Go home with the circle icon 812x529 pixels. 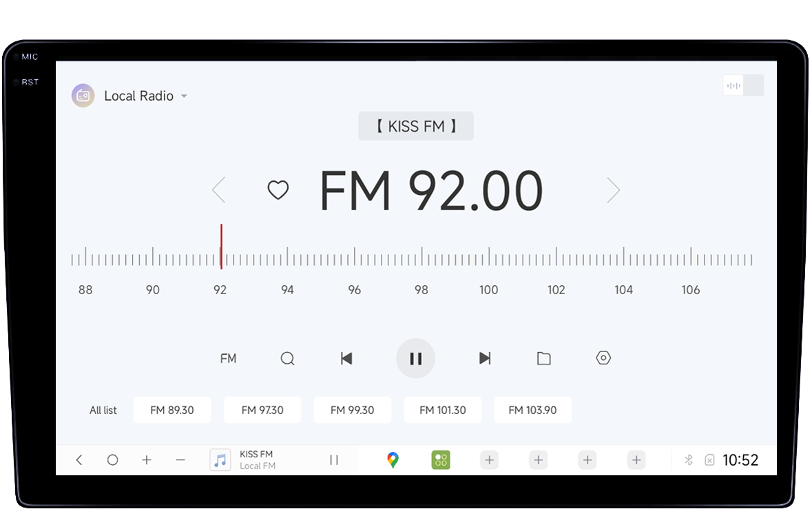(x=112, y=459)
